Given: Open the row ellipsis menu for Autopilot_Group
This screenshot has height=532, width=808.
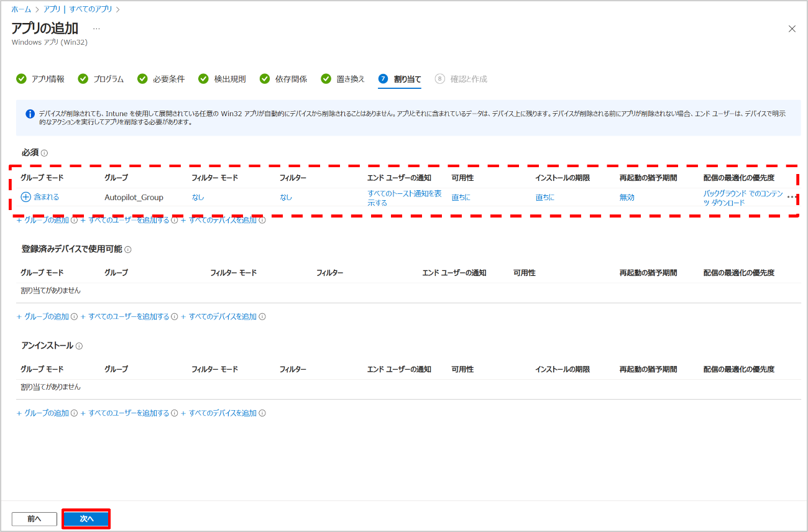Looking at the screenshot, I should tap(791, 197).
